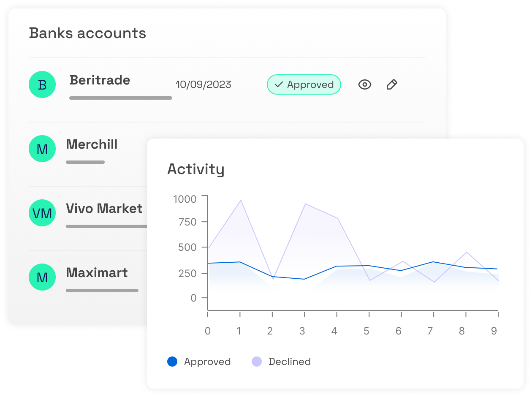Click the VM avatar for Vivo Market
Screen dimensions: 532x397
tap(42, 213)
